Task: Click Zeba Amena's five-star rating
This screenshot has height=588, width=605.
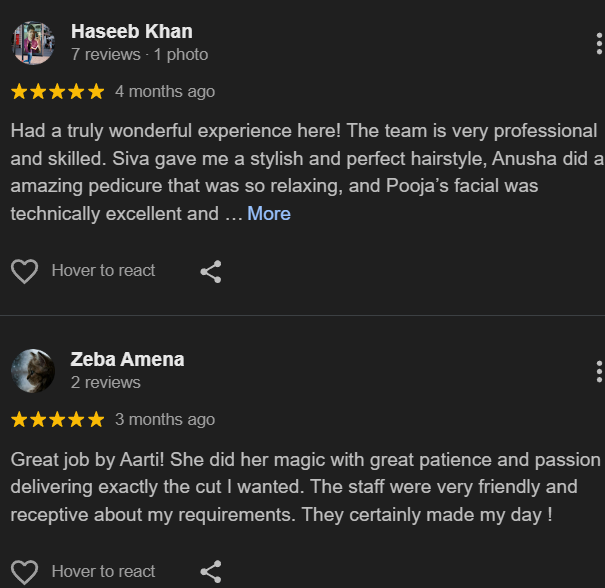Action: (x=57, y=419)
